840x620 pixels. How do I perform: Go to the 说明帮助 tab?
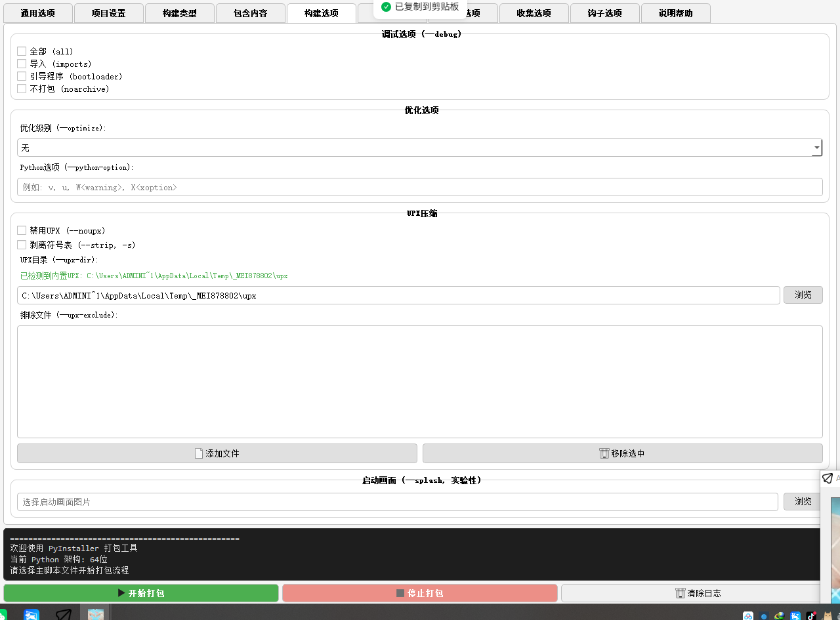coord(675,13)
